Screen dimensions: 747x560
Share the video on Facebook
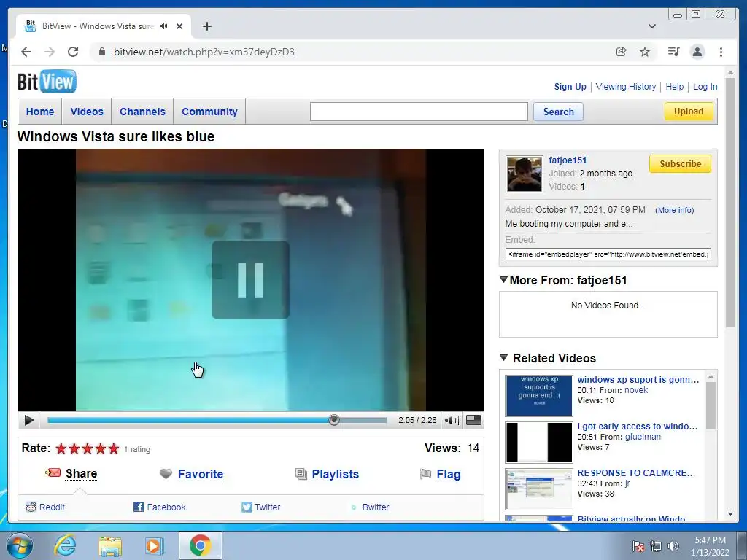click(166, 507)
